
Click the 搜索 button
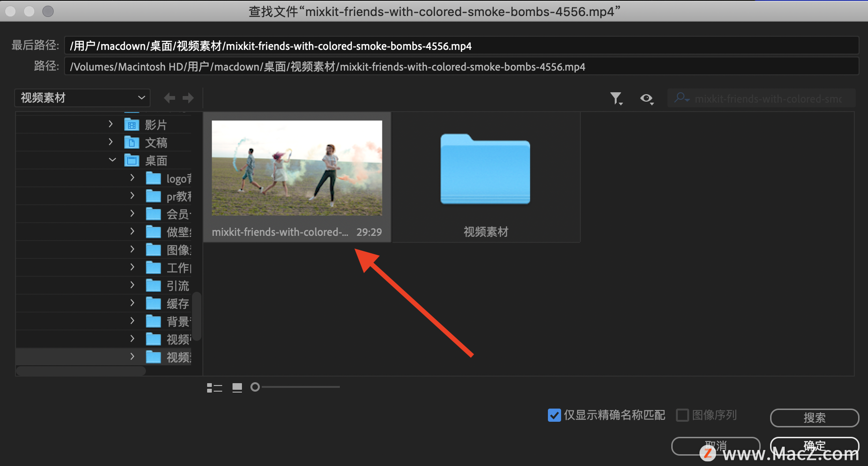point(814,418)
